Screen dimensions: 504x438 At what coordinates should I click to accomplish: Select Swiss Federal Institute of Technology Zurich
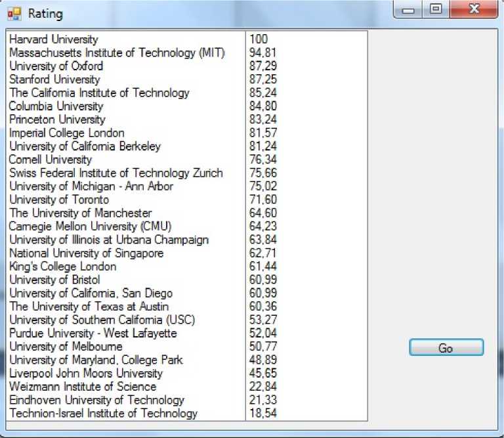coord(116,173)
